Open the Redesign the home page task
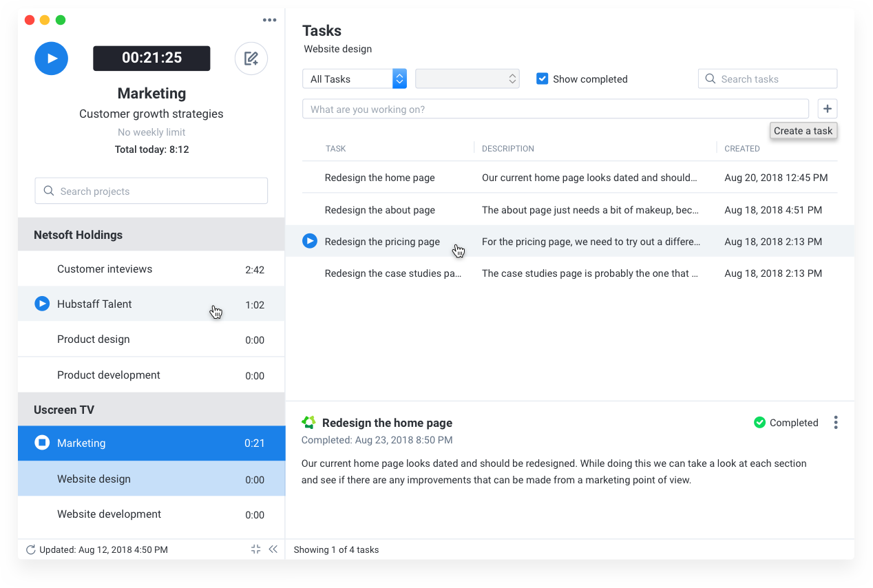This screenshot has height=588, width=873. pos(569,178)
